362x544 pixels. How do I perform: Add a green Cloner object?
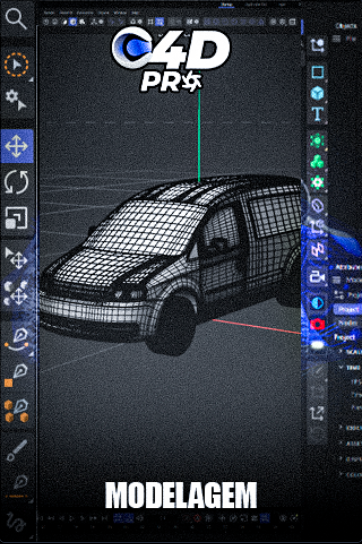[317, 162]
